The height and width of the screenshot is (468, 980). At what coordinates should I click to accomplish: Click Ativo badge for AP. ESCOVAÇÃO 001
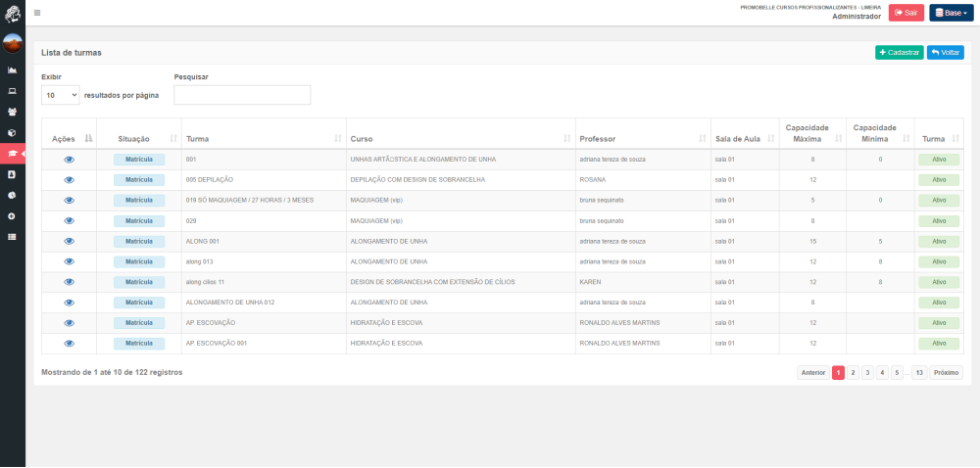(938, 344)
